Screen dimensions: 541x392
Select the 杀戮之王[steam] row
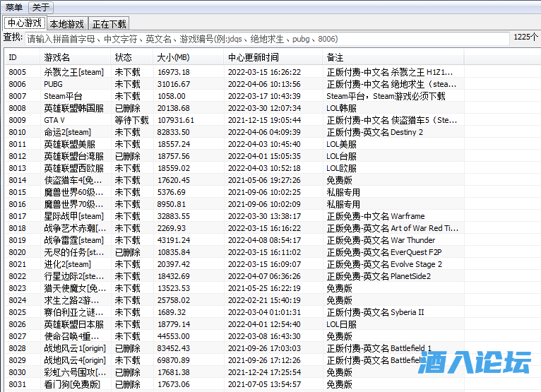pos(234,72)
